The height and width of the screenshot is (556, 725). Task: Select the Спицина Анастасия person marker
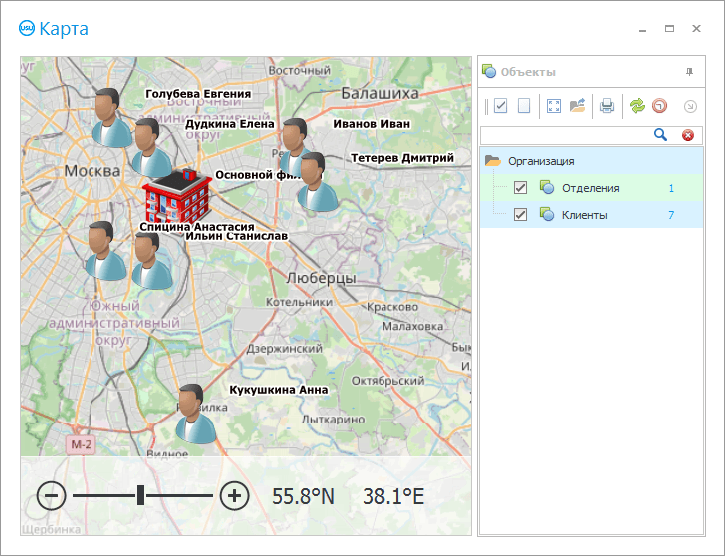tap(105, 251)
